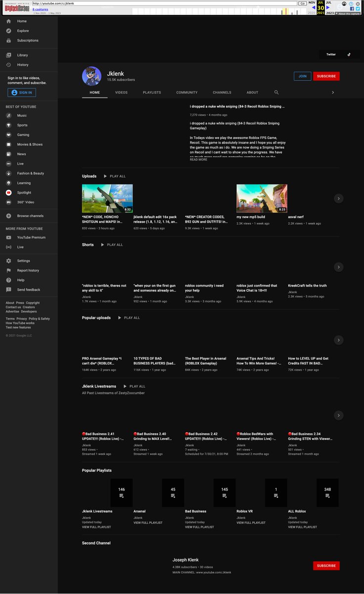Show more Jklenk Livestreams with arrow
The image size is (364, 594).
pos(338,415)
